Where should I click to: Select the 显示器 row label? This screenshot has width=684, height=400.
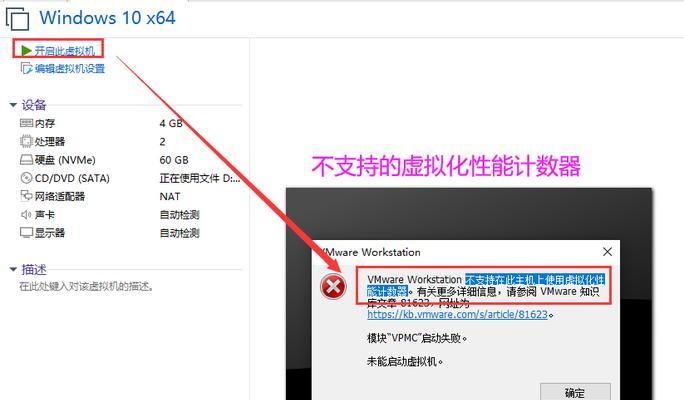pyautogui.click(x=50, y=232)
